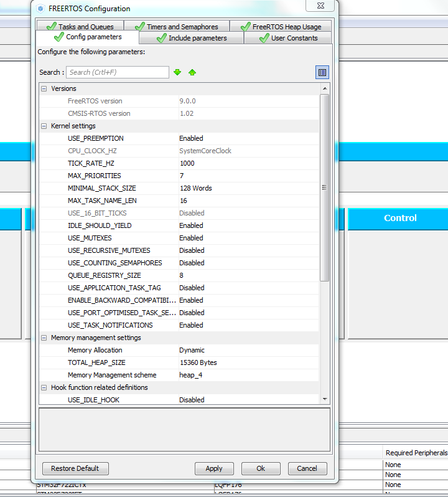Click the green up arrow search-previous icon

(192, 73)
